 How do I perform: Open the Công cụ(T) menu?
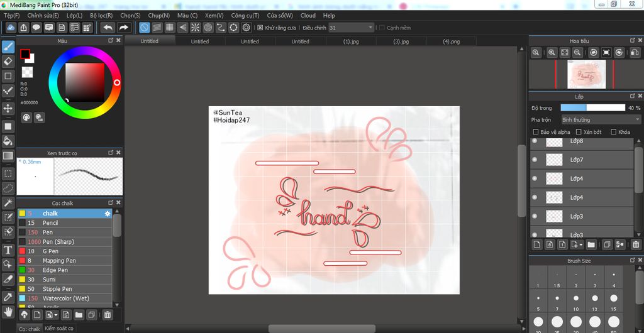click(x=245, y=15)
